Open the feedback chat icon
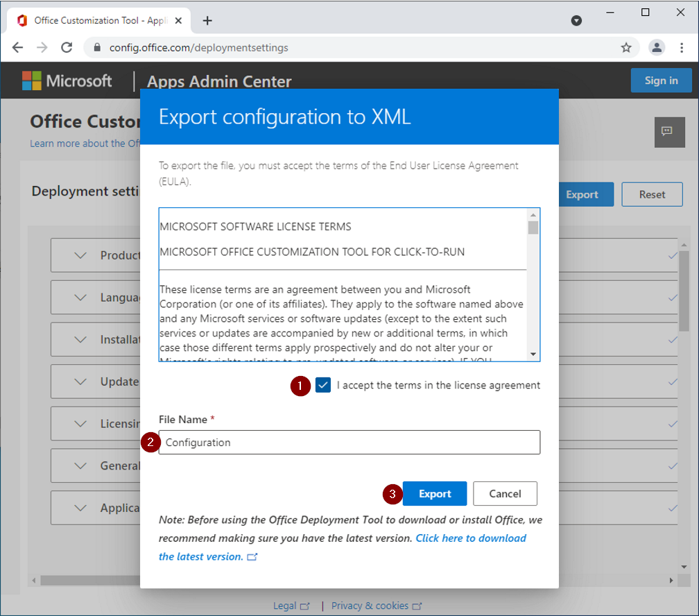The height and width of the screenshot is (616, 699). 670,132
